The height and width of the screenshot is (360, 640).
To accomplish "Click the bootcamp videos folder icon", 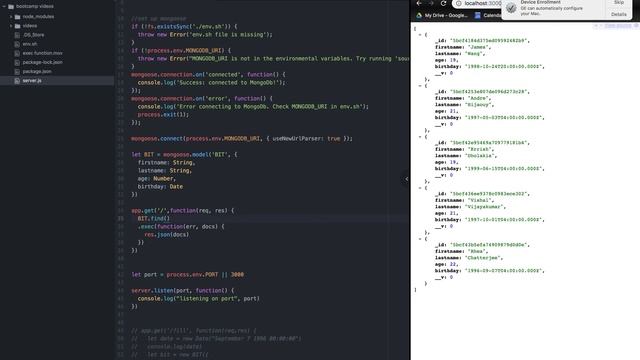I will coord(11,7).
